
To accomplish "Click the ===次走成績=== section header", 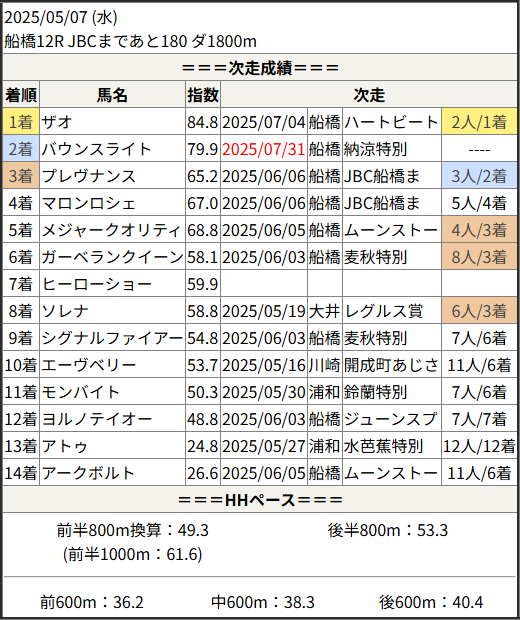I will click(x=260, y=68).
